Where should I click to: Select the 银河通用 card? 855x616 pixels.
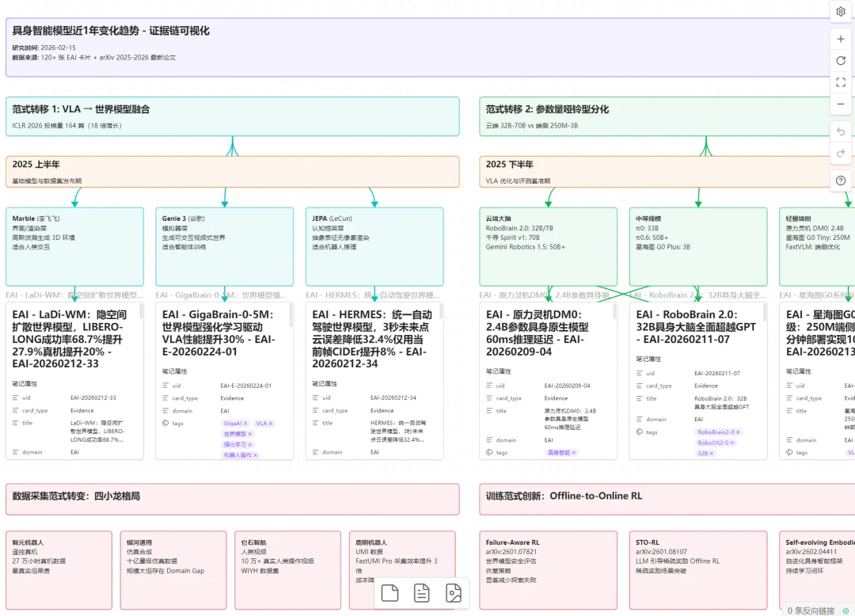[173, 570]
